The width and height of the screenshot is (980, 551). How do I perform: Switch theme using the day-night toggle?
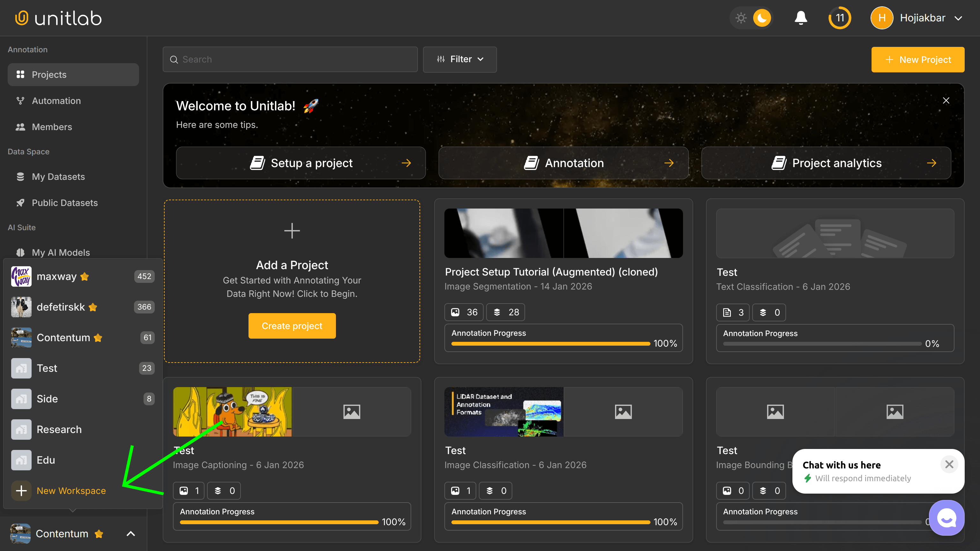(752, 18)
